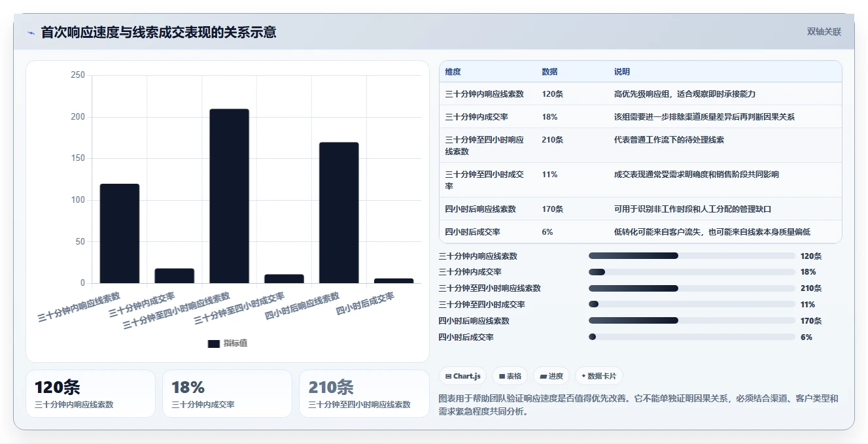Toggle the 指标值 legend swatch
This screenshot has height=444, width=868.
tap(214, 343)
